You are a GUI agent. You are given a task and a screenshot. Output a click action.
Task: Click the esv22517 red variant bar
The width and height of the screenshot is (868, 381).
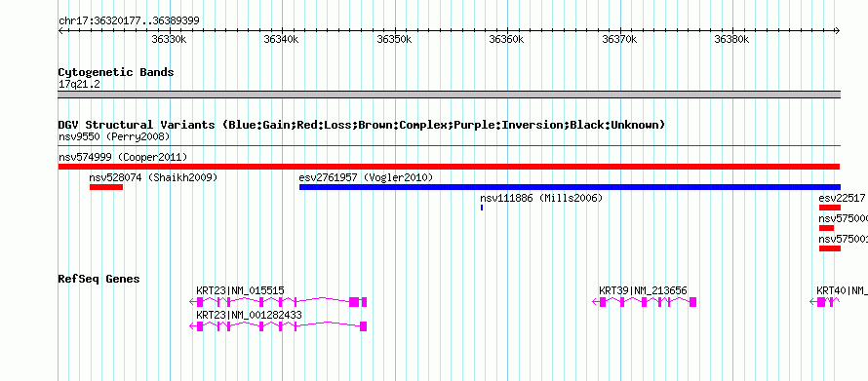point(830,208)
